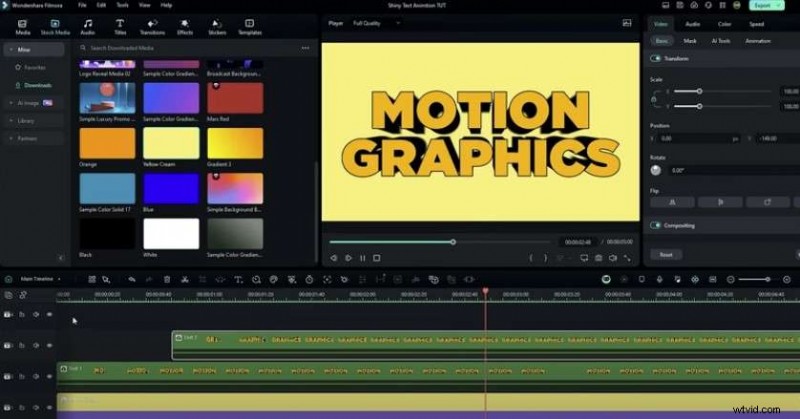The width and height of the screenshot is (800, 419).
Task: Click the link icon left of timeline ruler
Action: pos(23,295)
